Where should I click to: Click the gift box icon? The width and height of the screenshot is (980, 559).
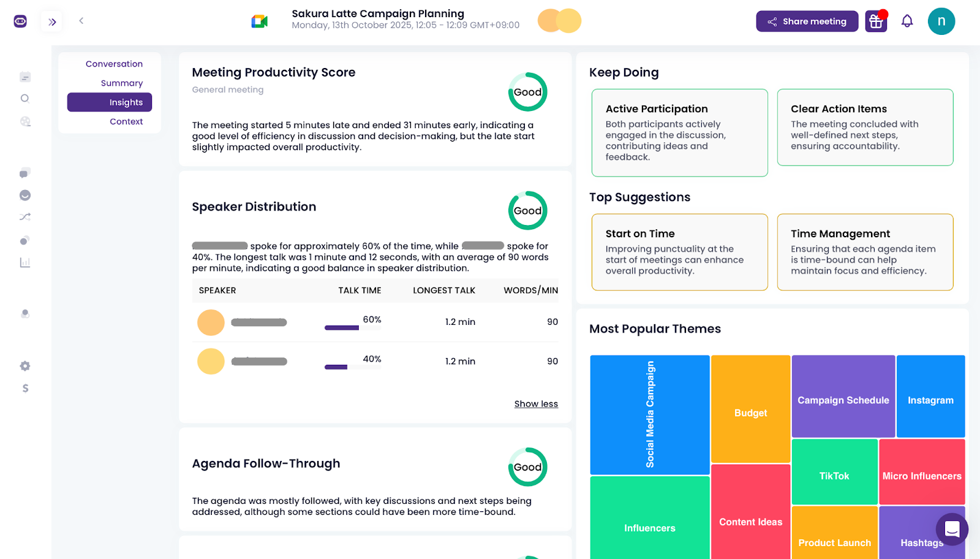(876, 21)
